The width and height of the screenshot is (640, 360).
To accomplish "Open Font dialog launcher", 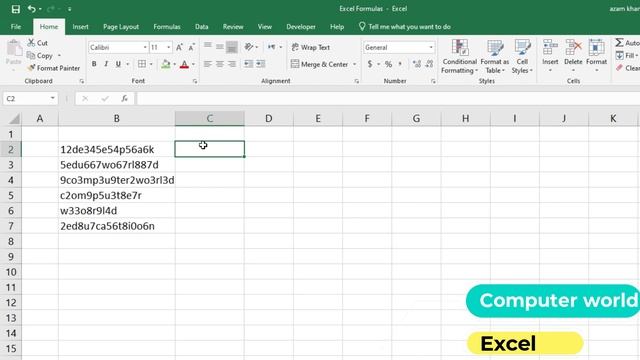I will 195,82.
